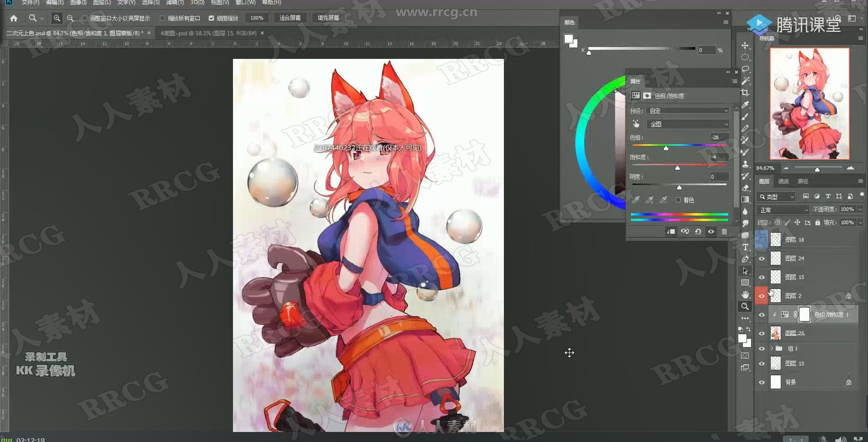Click the 100% zoom button
This screenshot has height=442, width=868.
257,18
